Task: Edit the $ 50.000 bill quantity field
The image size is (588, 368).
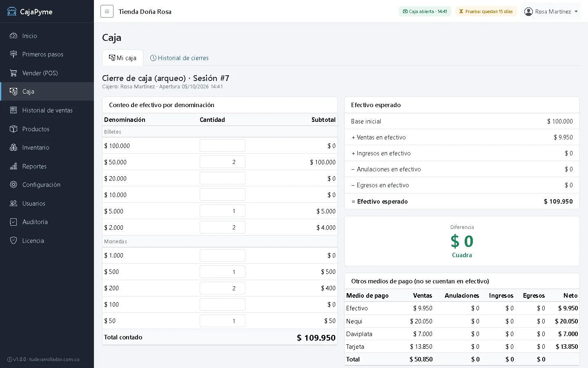Action: click(223, 162)
